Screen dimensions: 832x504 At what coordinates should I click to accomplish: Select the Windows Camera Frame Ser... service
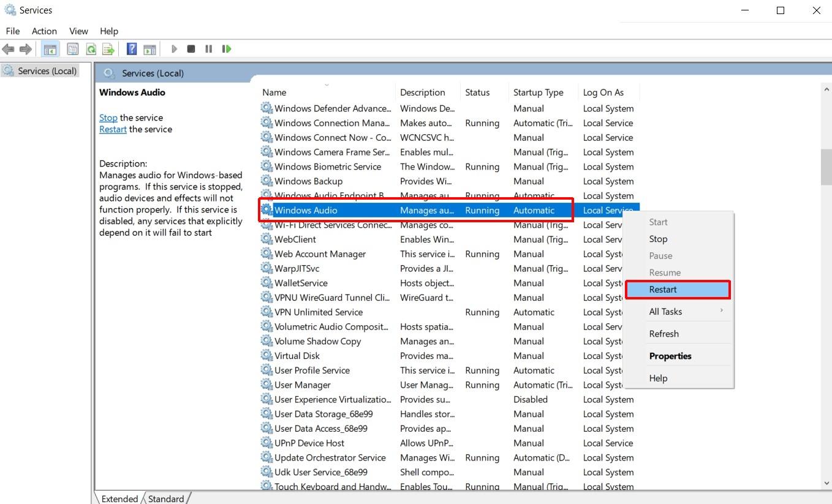[x=448, y=152]
